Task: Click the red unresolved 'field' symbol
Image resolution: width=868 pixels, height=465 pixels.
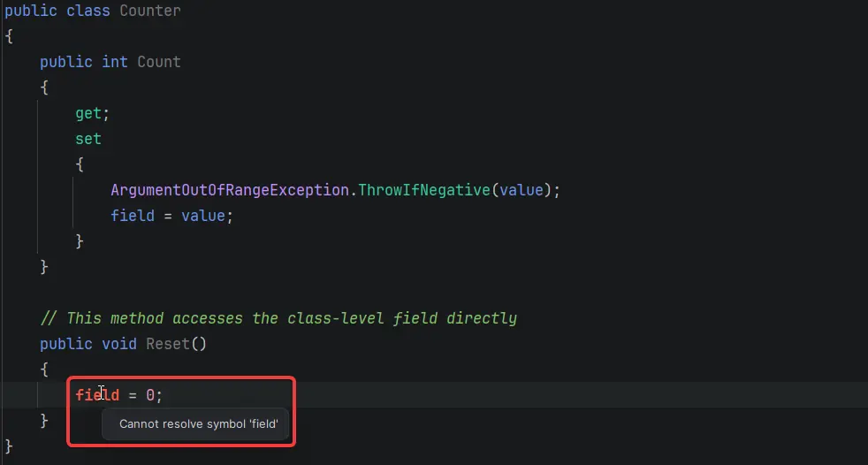Action: point(97,395)
